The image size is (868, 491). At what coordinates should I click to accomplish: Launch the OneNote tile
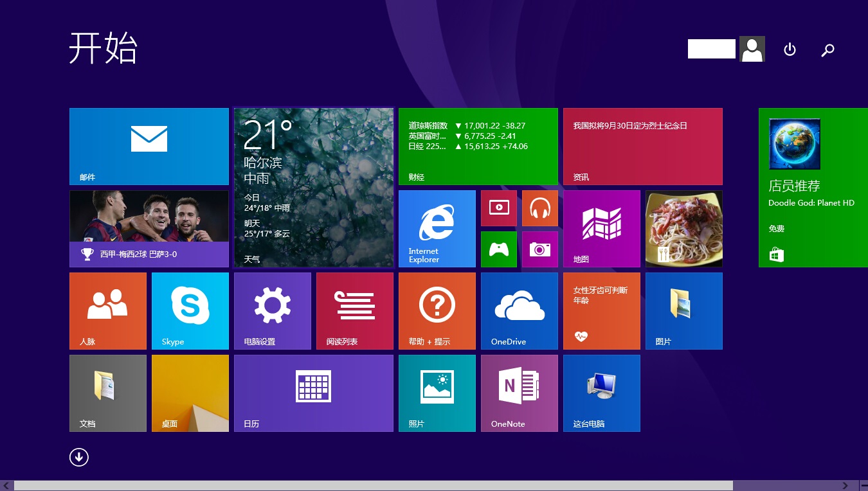(x=520, y=393)
